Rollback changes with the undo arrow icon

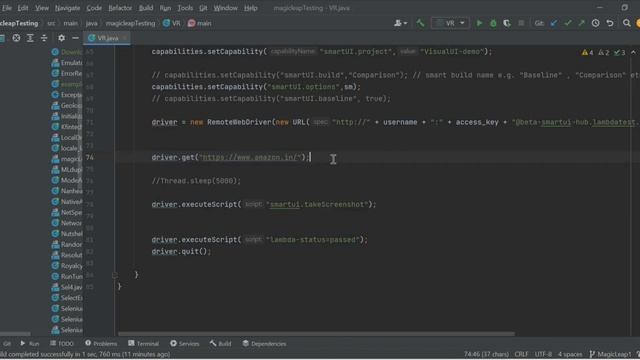610,23
